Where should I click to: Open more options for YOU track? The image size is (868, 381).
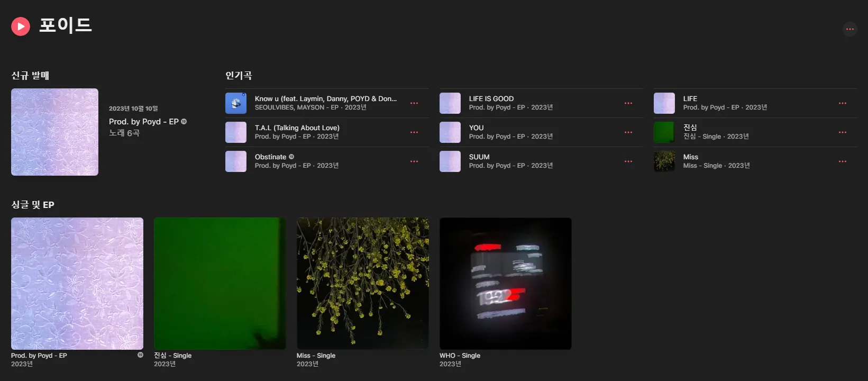628,132
